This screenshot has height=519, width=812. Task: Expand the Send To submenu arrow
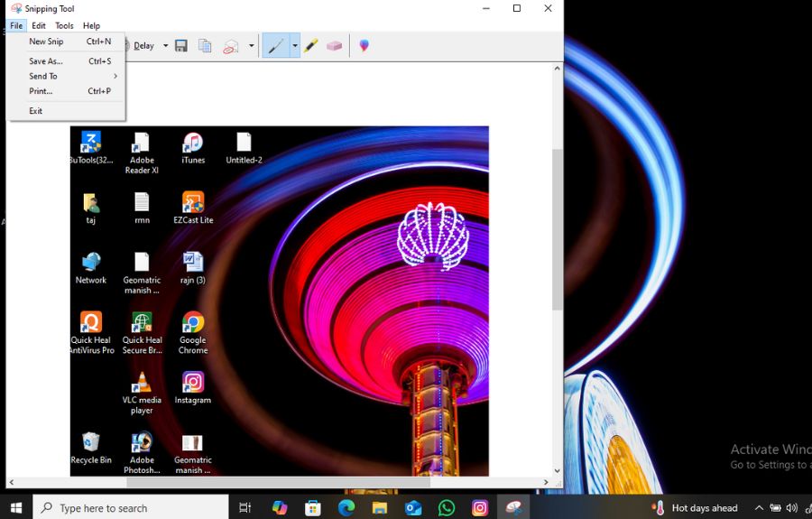[x=115, y=76]
